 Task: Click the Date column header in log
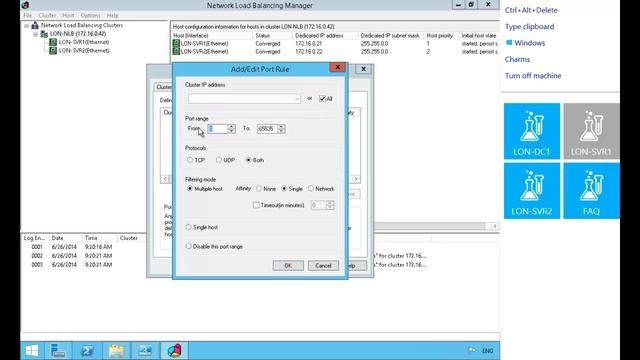(64, 238)
